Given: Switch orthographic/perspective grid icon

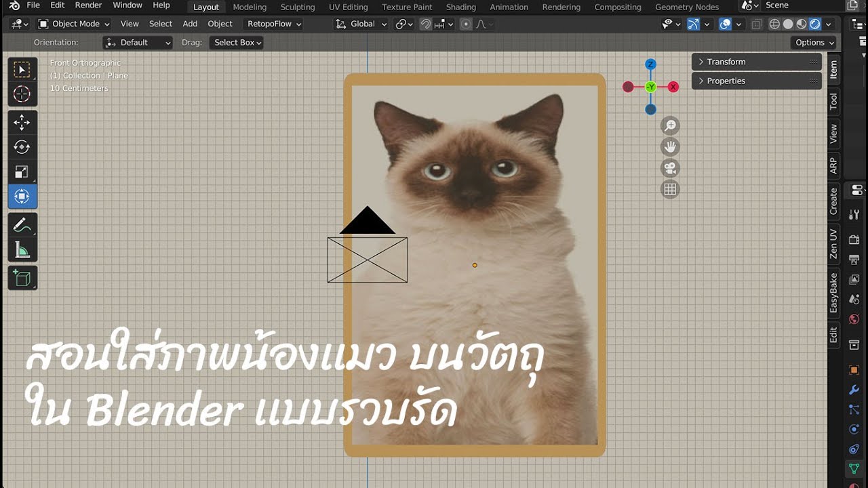Looking at the screenshot, I should pyautogui.click(x=670, y=190).
